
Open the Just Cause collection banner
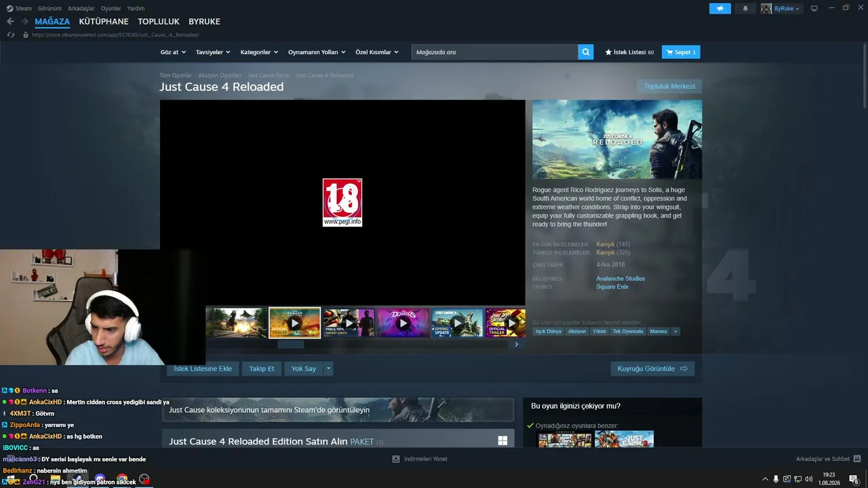[338, 410]
